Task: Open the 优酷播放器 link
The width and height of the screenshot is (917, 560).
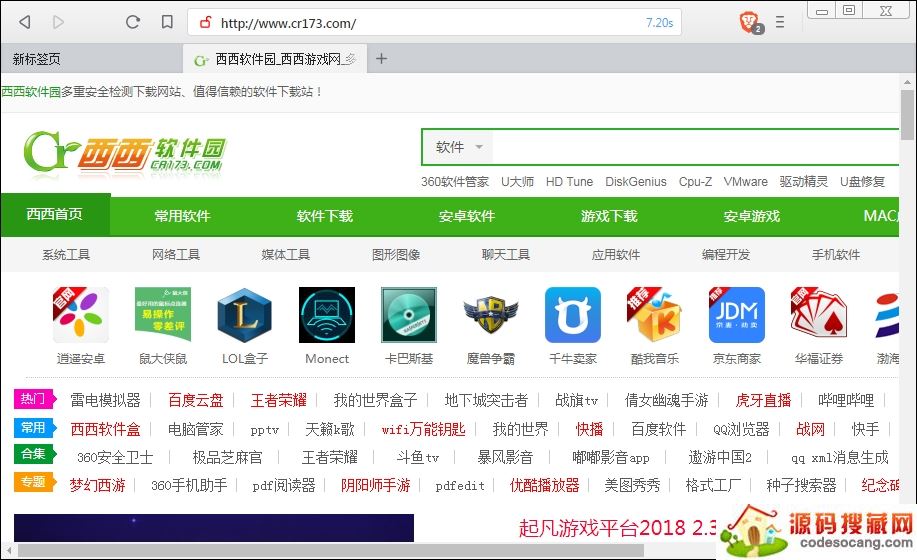Action: (544, 485)
